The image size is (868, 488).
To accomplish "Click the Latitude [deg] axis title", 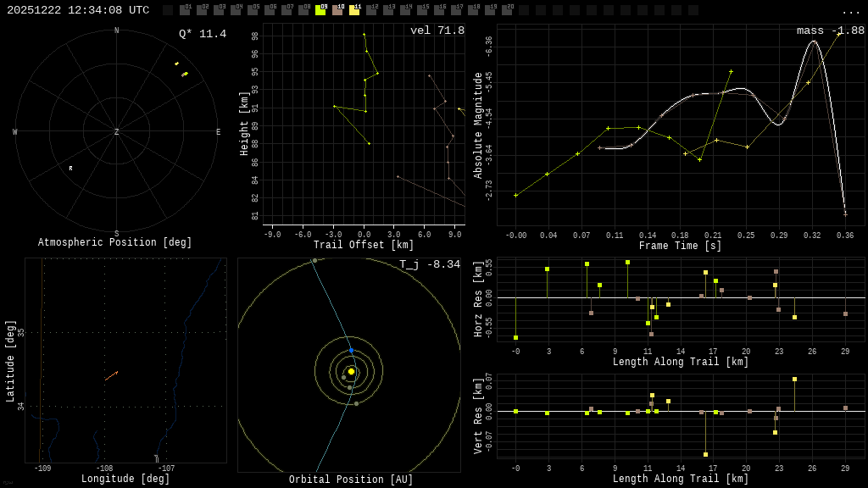I will (10, 361).
